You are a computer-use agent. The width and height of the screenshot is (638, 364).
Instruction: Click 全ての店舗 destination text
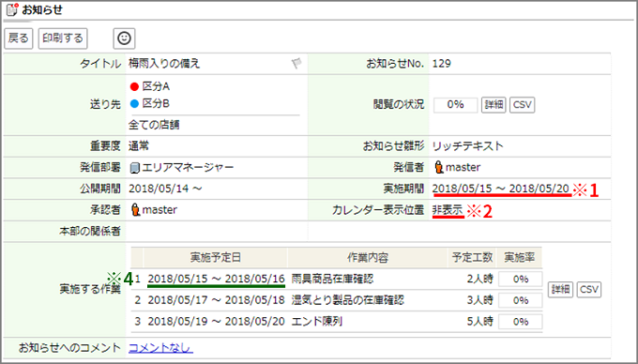[x=154, y=125]
